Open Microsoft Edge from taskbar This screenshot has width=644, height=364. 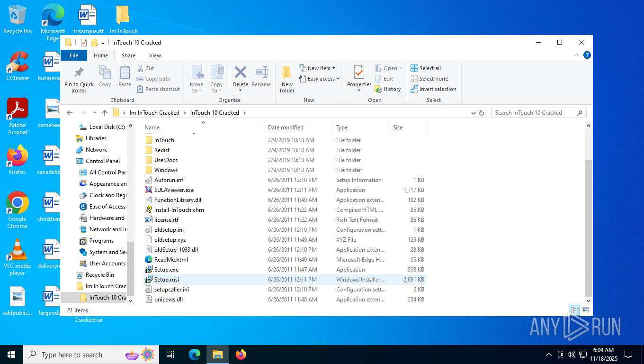point(195,355)
